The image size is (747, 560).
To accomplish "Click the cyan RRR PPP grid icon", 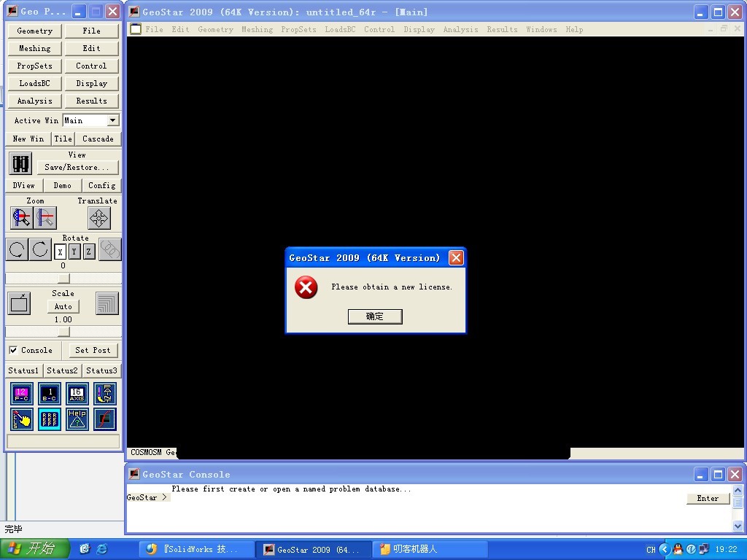I will point(49,419).
